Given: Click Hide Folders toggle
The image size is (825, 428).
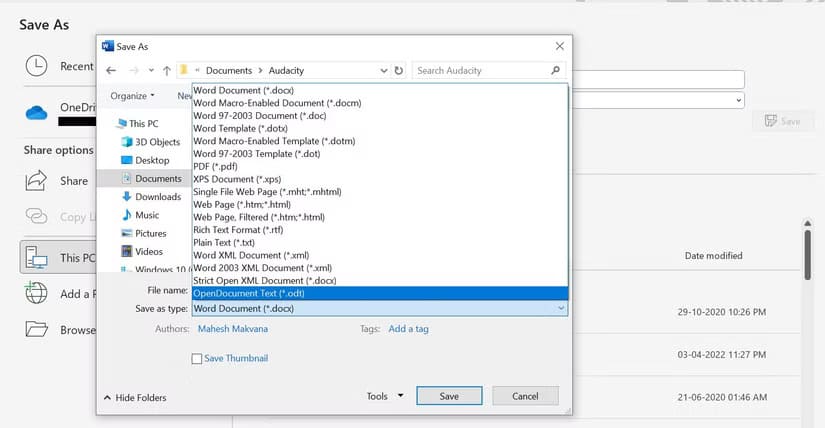Looking at the screenshot, I should coord(135,397).
